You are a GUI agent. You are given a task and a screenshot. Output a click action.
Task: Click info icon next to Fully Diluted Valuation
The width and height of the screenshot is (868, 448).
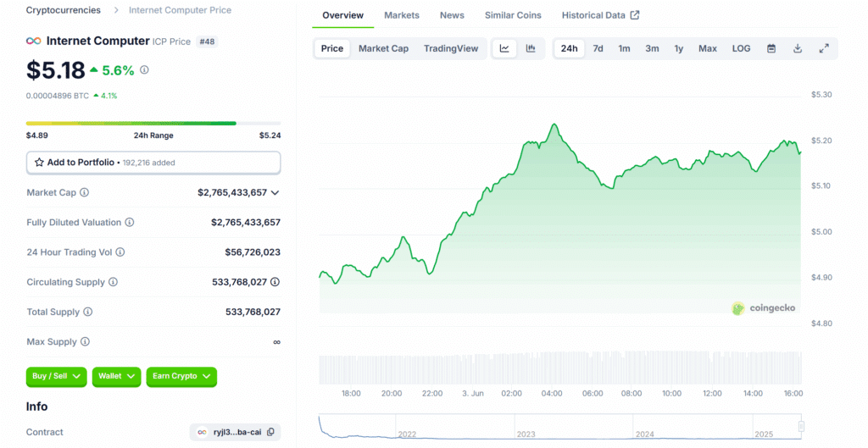(x=130, y=223)
